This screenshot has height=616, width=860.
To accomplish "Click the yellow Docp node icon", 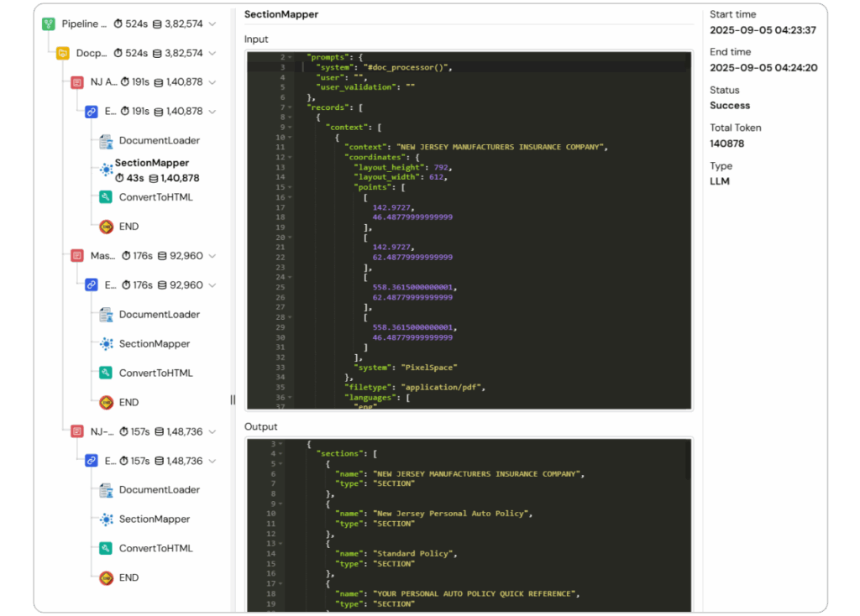I will [x=63, y=53].
